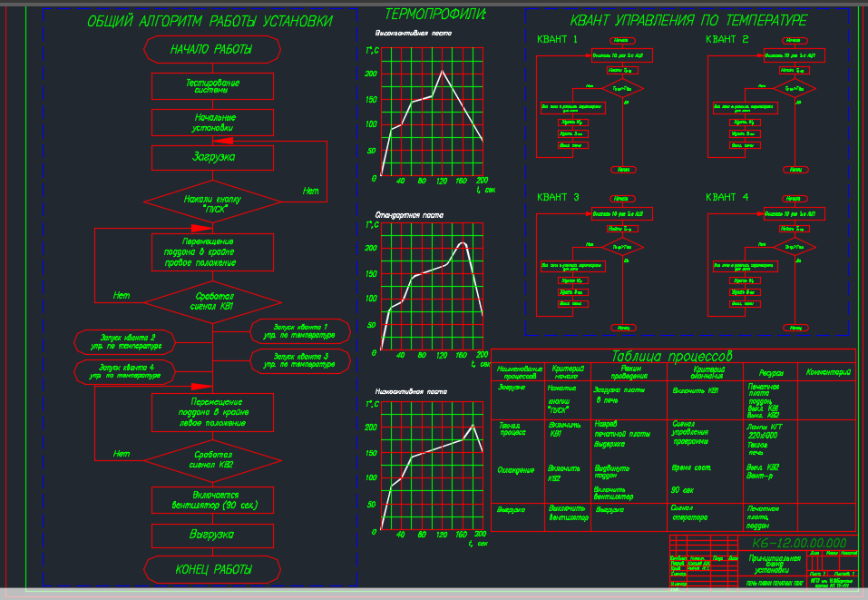
Task: Select the 'ОБЩИЙ АЛГОРИТМ РАБОТЫ УСТАНОВКИ' heading
Action: pyautogui.click(x=210, y=21)
